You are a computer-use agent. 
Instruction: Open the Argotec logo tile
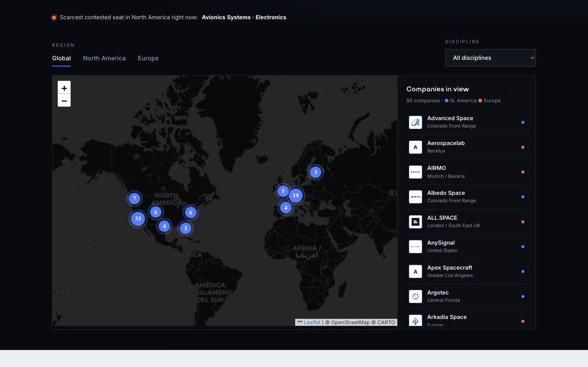click(415, 296)
